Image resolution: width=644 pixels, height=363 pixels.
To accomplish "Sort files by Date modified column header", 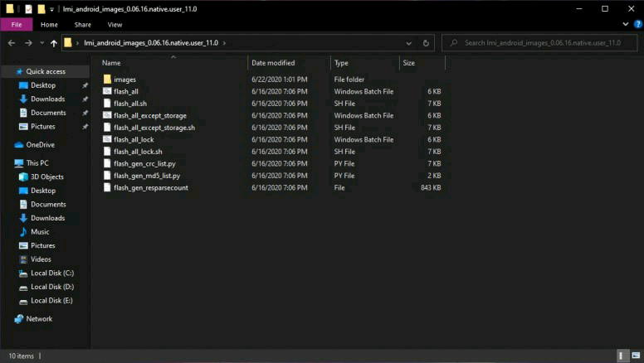I will tap(273, 63).
